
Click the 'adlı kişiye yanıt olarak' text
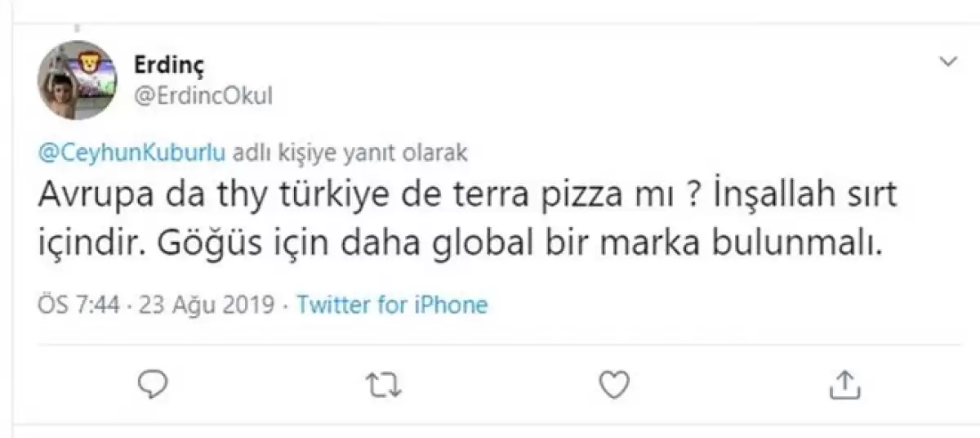(x=352, y=154)
